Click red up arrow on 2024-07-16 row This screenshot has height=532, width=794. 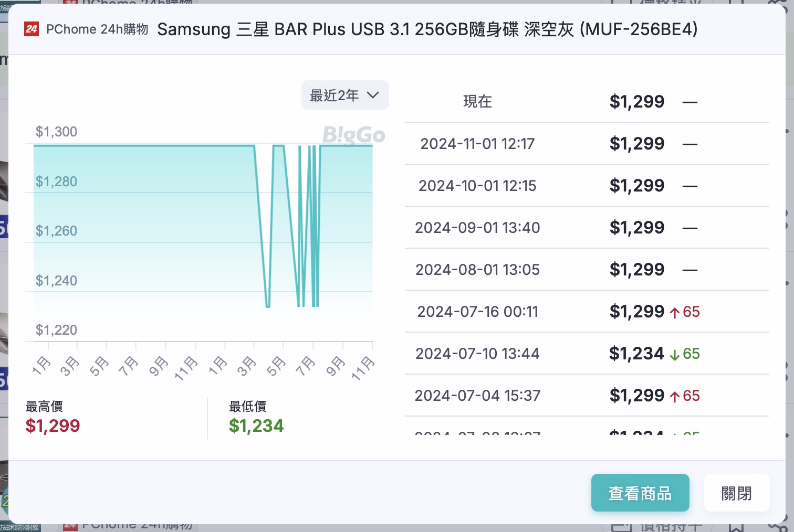pyautogui.click(x=675, y=313)
